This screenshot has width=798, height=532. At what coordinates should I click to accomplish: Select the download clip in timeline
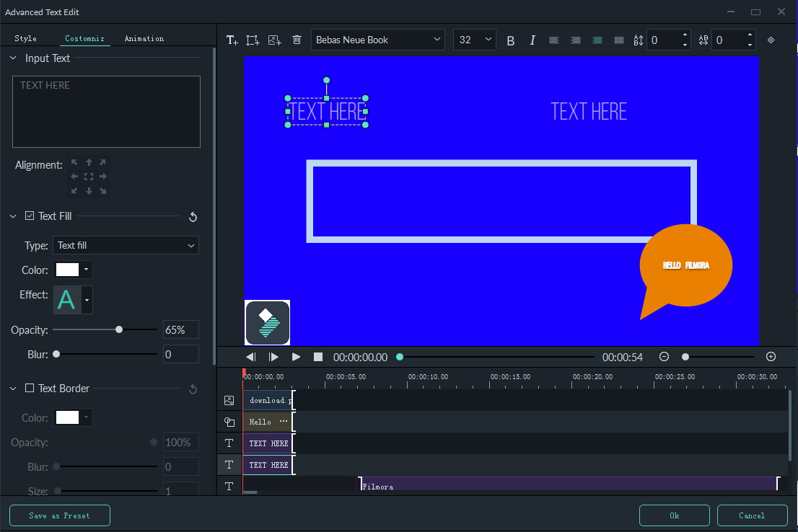point(268,400)
